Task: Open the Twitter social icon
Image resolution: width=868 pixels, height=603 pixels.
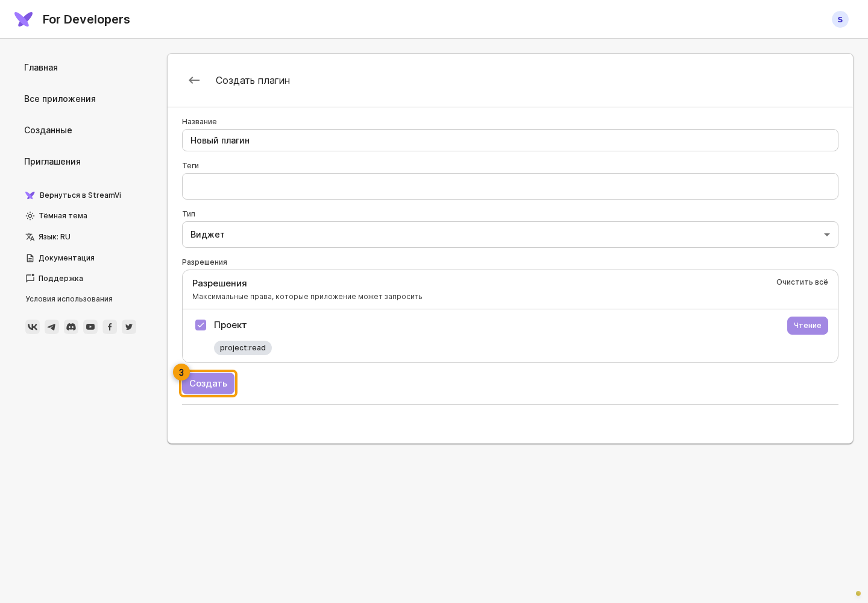Action: 129,327
